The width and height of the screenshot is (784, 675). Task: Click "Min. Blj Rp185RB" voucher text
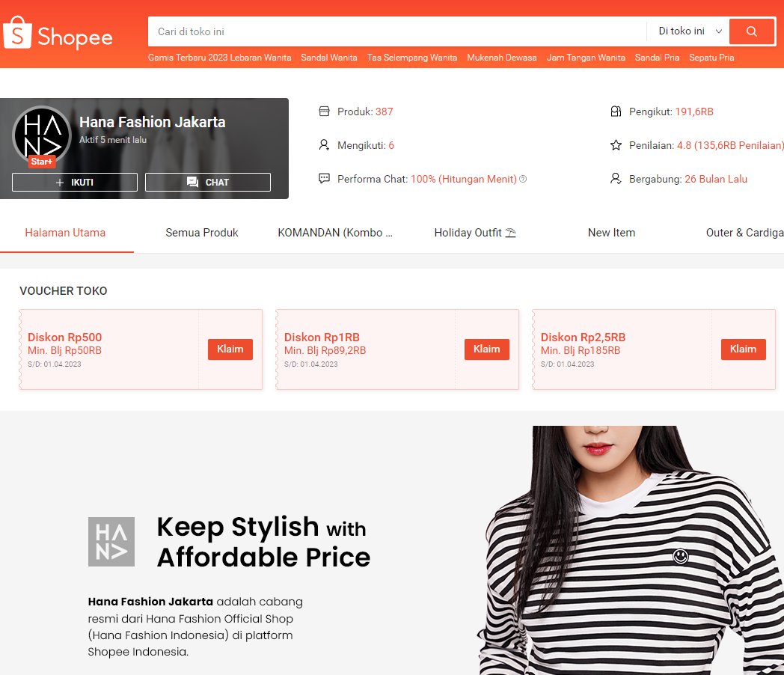click(580, 350)
